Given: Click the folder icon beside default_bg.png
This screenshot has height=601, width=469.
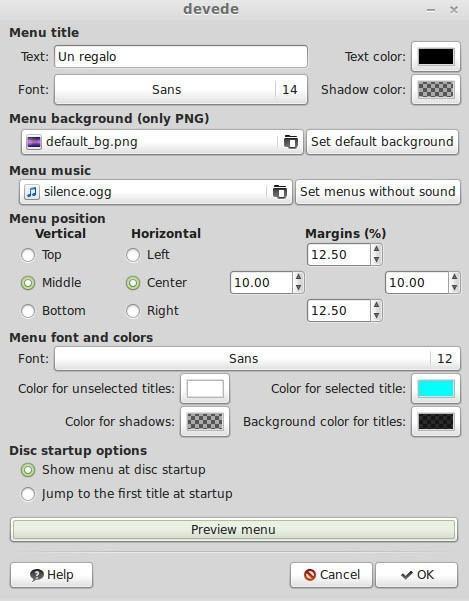Looking at the screenshot, I should pyautogui.click(x=290, y=142).
